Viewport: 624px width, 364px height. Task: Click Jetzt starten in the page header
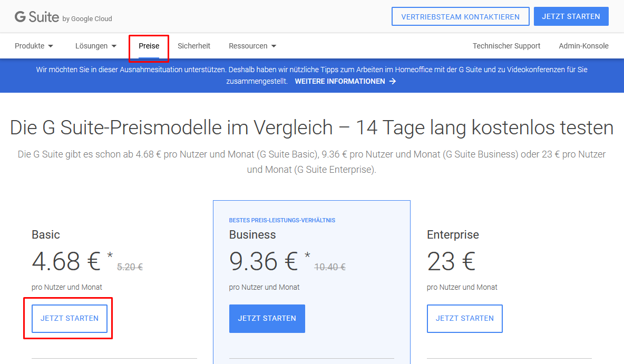(x=571, y=16)
